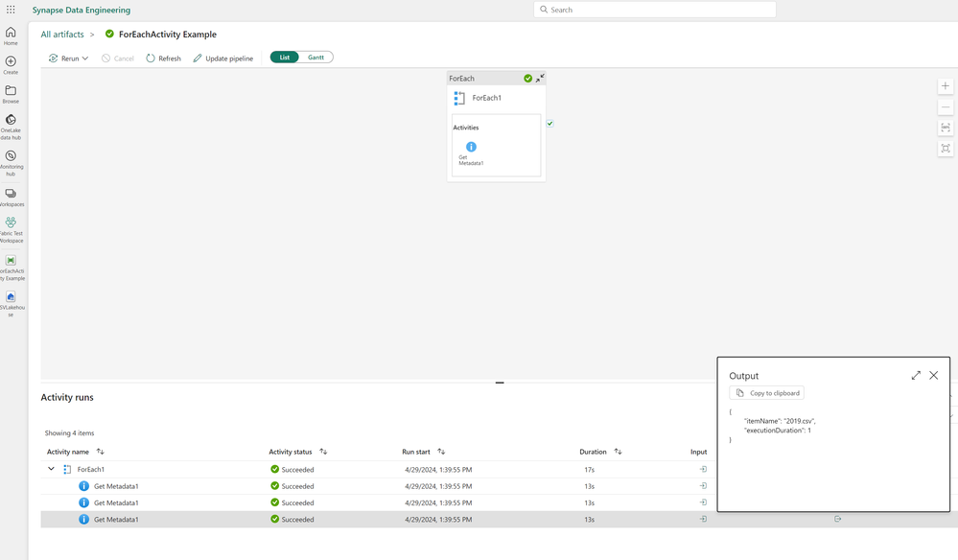Viewport: 958px width, 560px height.
Task: Click the Cancel toolbar button
Action: 118,58
